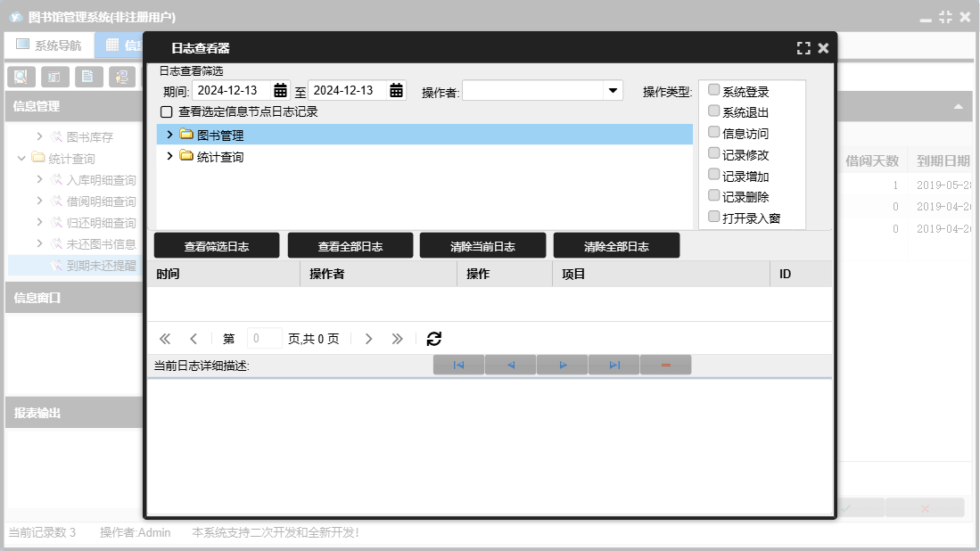The height and width of the screenshot is (551, 980).
Task: Click the red delete log record button
Action: (x=665, y=365)
